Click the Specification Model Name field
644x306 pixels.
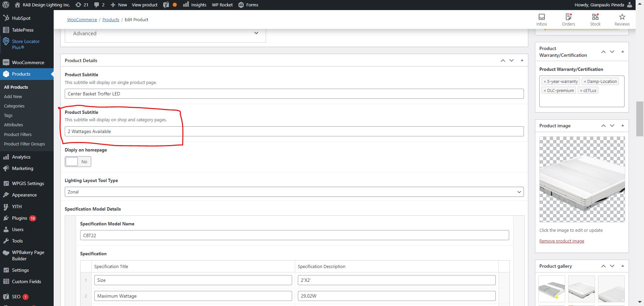(x=294, y=235)
